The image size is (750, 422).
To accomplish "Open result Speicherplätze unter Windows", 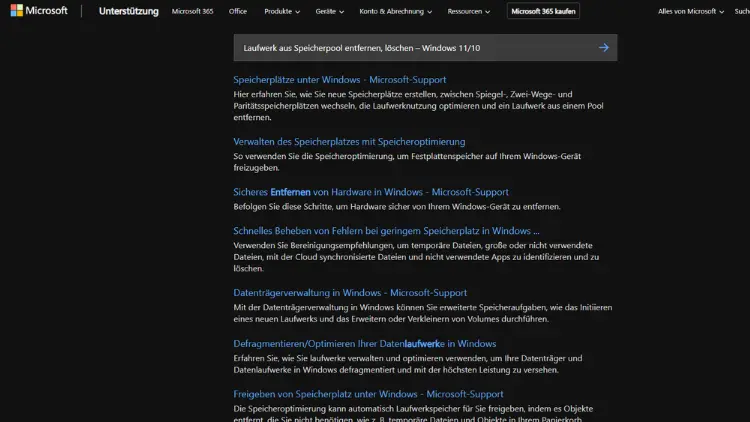I will click(340, 79).
